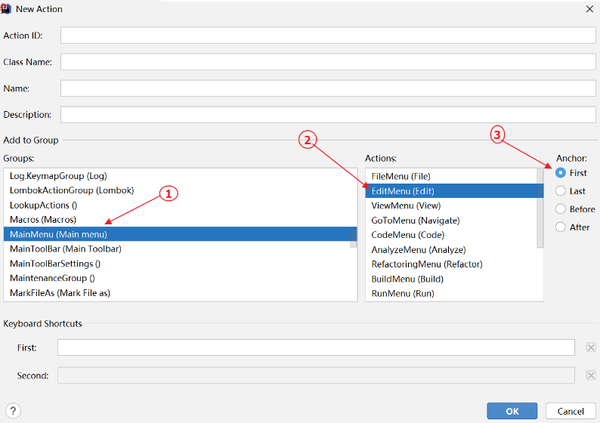Select FileMenu (File) action

click(450, 175)
